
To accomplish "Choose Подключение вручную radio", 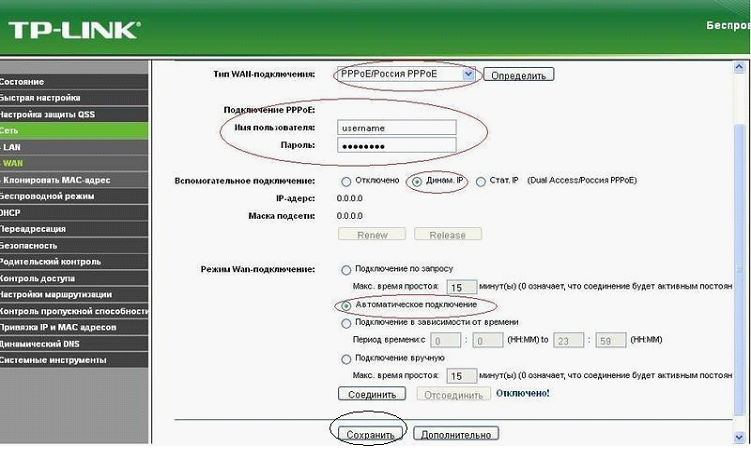I will coord(346,359).
